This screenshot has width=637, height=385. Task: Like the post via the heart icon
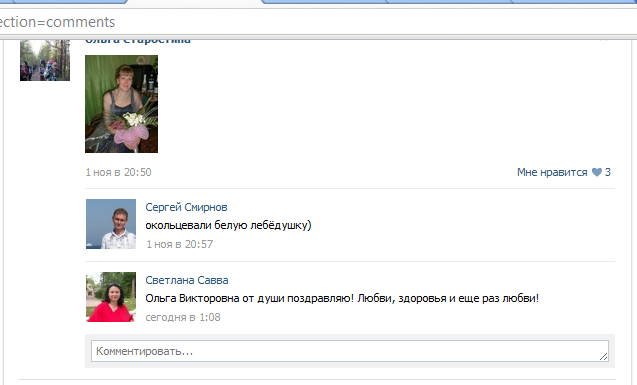click(596, 172)
